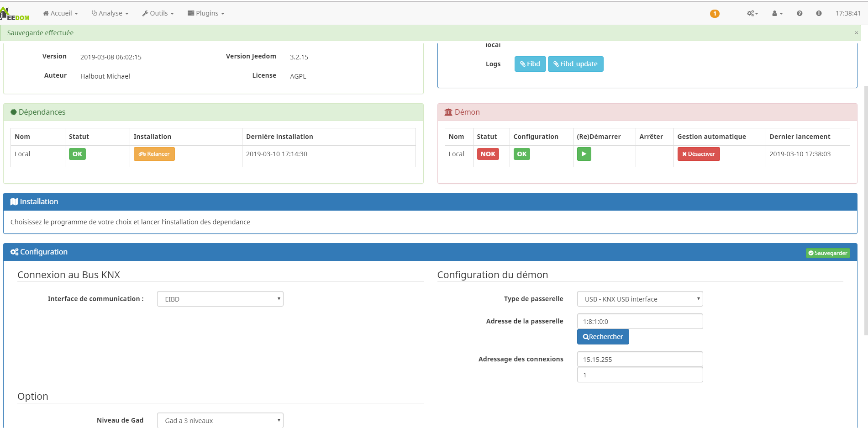Open the Niveau de Gad dropdown
868x429 pixels.
pyautogui.click(x=220, y=420)
